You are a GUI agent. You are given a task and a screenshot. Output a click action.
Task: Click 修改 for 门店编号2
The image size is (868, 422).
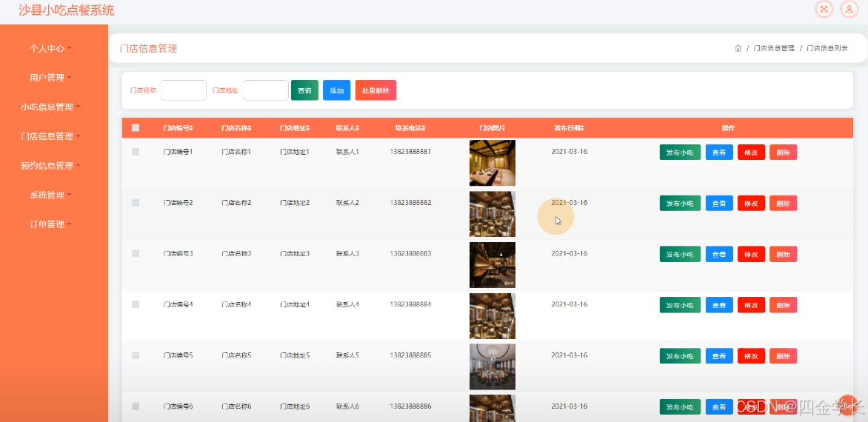(x=751, y=203)
